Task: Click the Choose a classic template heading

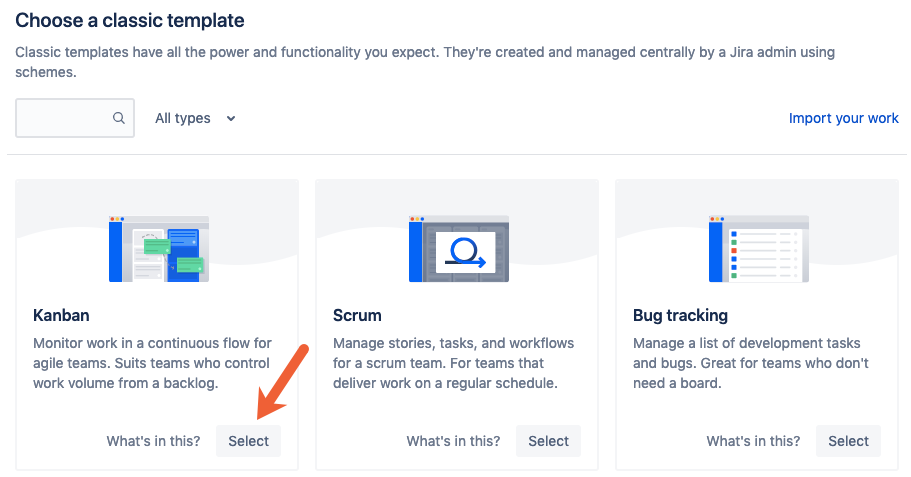Action: (130, 20)
